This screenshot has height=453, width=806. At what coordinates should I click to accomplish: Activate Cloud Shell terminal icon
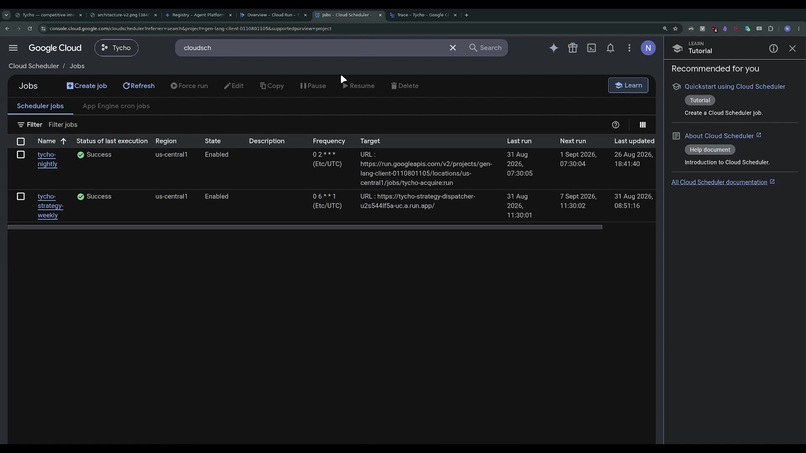pyautogui.click(x=592, y=48)
